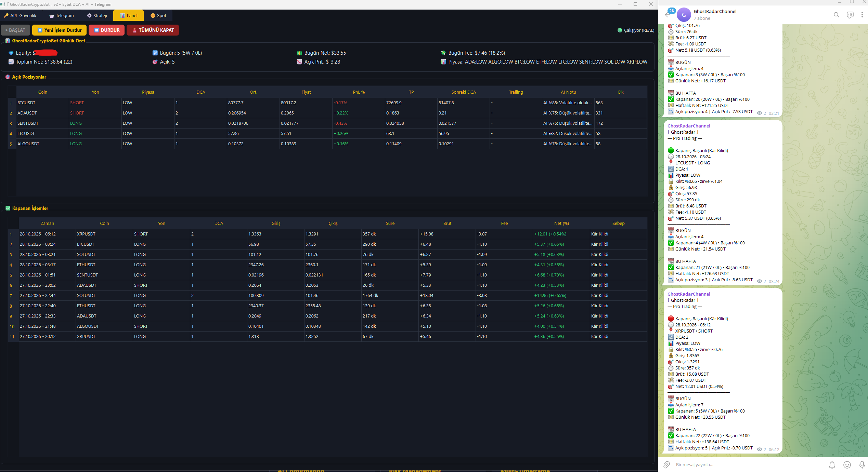Click the microphone icon in Telegram
The width and height of the screenshot is (868, 472).
click(x=862, y=464)
